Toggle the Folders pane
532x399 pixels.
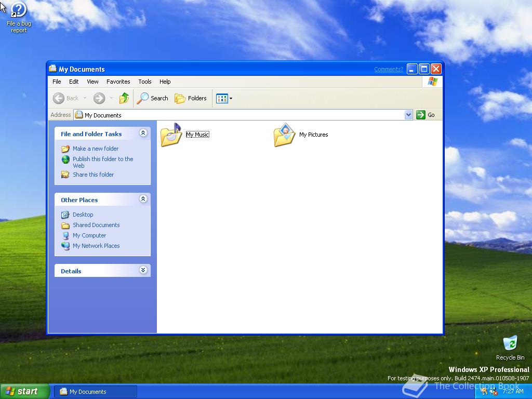click(x=190, y=98)
